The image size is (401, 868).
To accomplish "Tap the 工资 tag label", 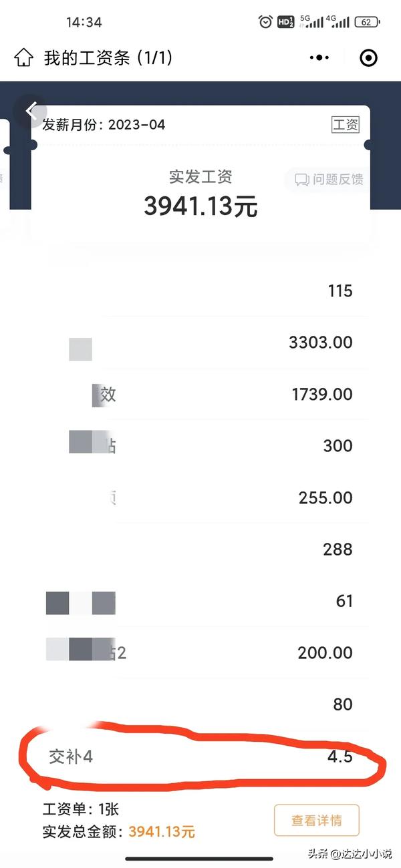I will click(x=346, y=124).
